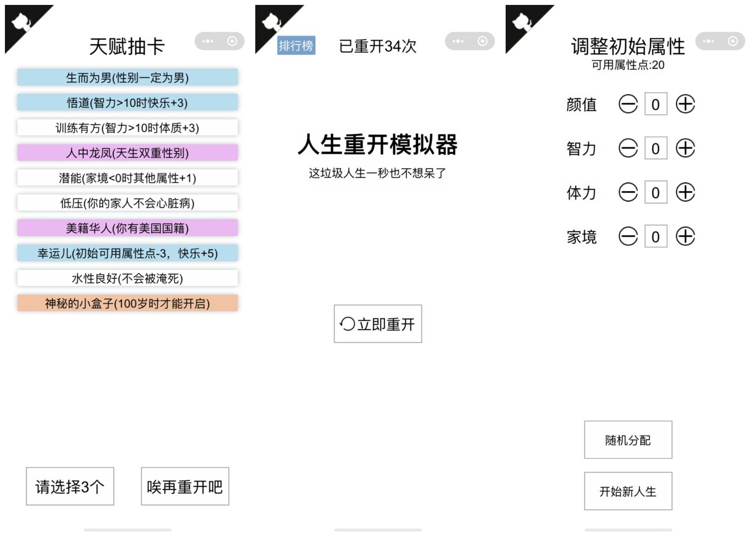Open GitHub cat corner on attribute screen
Image resolution: width=756 pixels, height=541 pixels.
[521, 22]
